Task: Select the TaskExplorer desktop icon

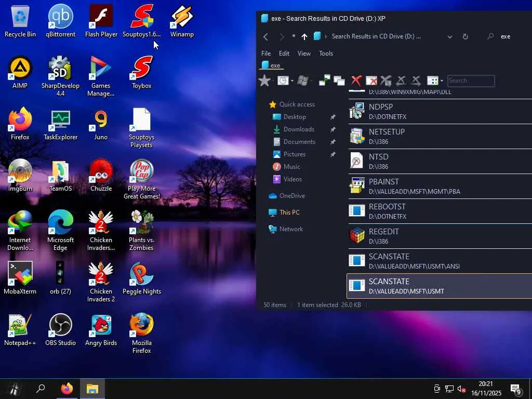Action: tap(60, 124)
